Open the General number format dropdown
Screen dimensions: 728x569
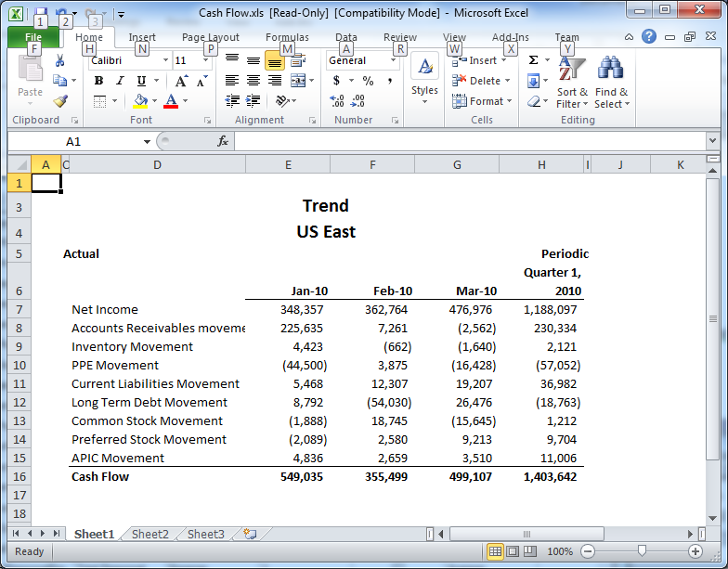point(393,60)
